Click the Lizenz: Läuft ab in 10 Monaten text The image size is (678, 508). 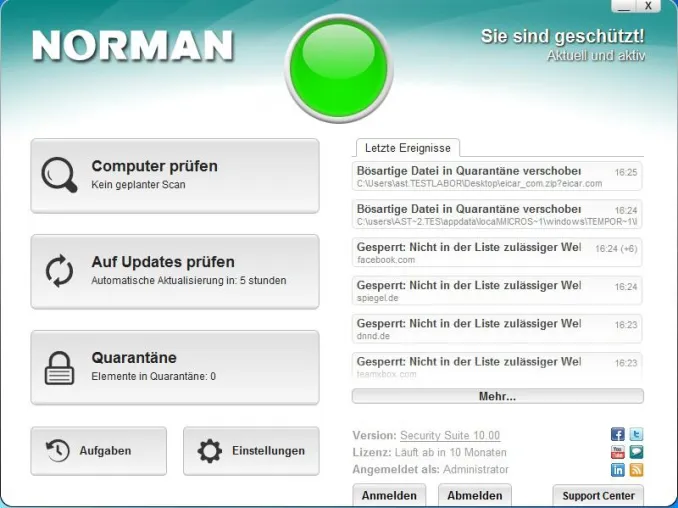[429, 452]
